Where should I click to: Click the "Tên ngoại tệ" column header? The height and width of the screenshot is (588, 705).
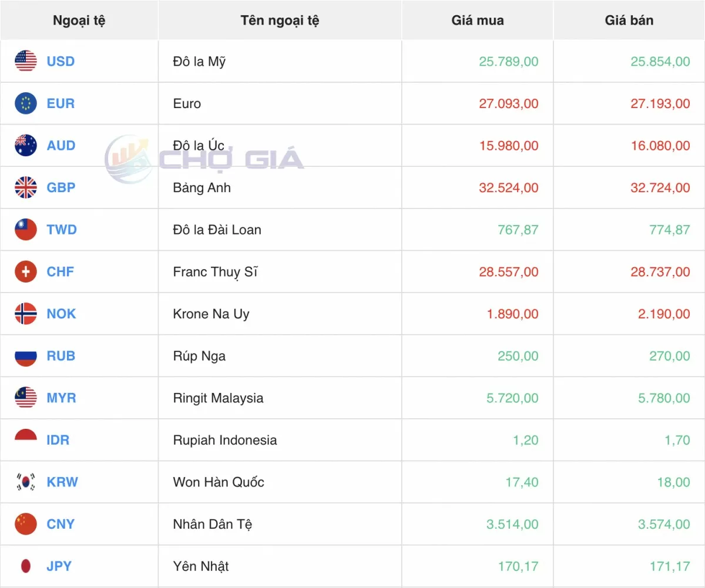[x=280, y=21]
